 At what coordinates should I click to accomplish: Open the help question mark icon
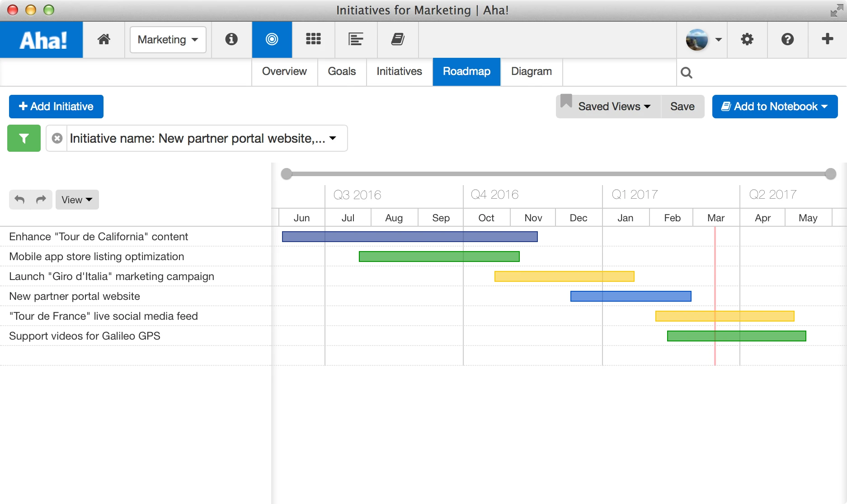pyautogui.click(x=787, y=39)
